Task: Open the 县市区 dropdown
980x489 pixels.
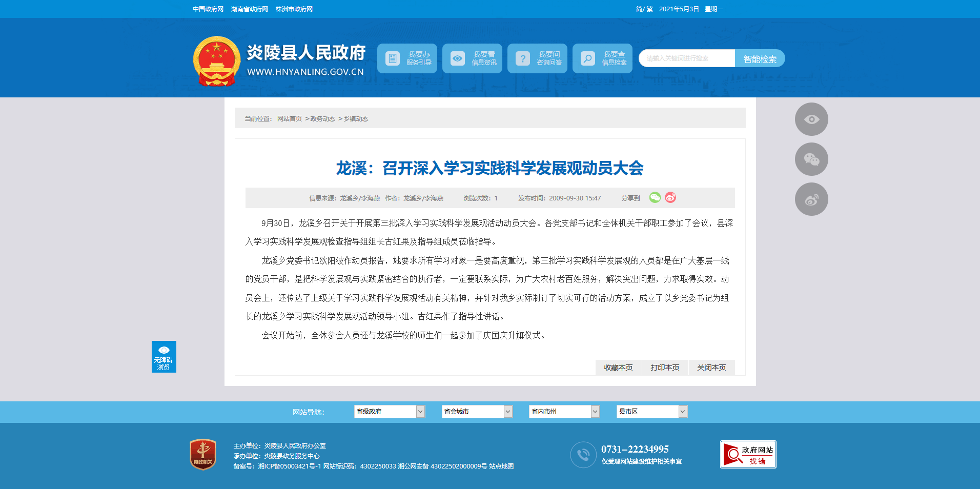Action: click(x=651, y=412)
